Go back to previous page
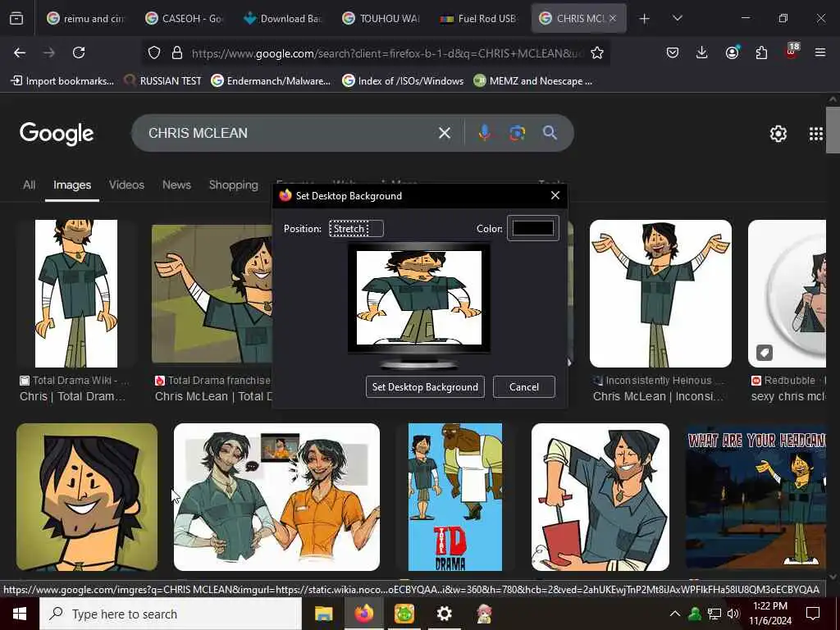Image resolution: width=840 pixels, height=630 pixels. point(20,52)
